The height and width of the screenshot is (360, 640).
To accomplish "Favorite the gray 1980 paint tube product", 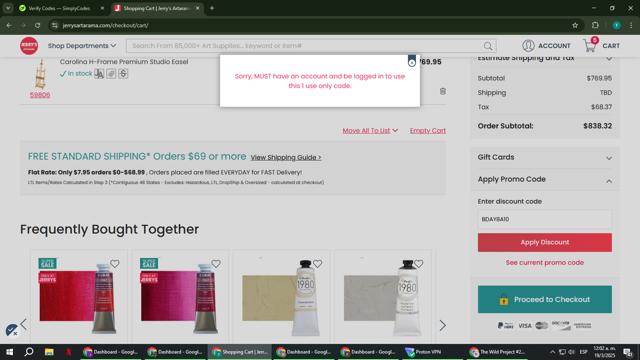I will (419, 264).
